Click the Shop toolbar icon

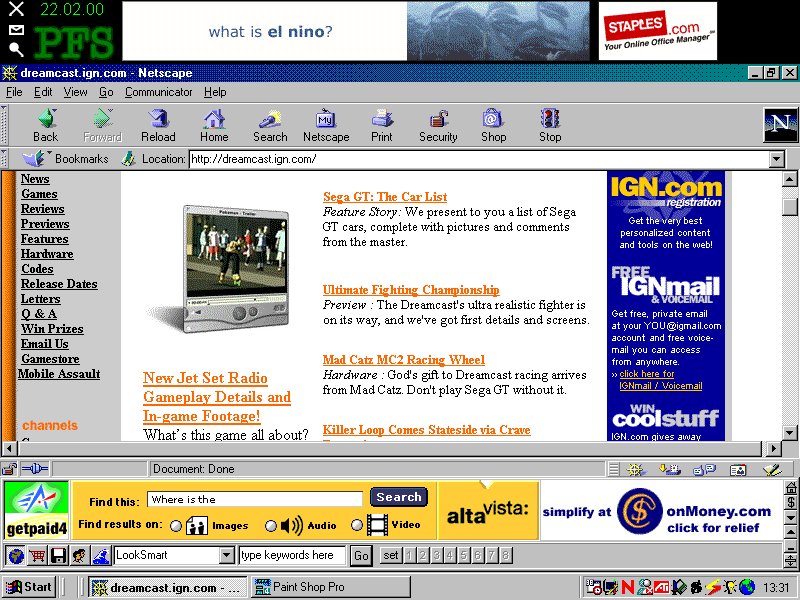tap(493, 125)
